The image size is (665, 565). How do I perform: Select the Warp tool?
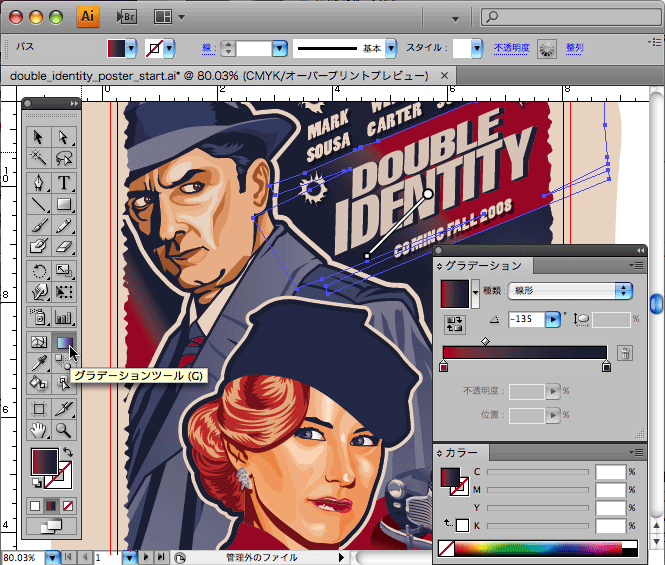[39, 292]
